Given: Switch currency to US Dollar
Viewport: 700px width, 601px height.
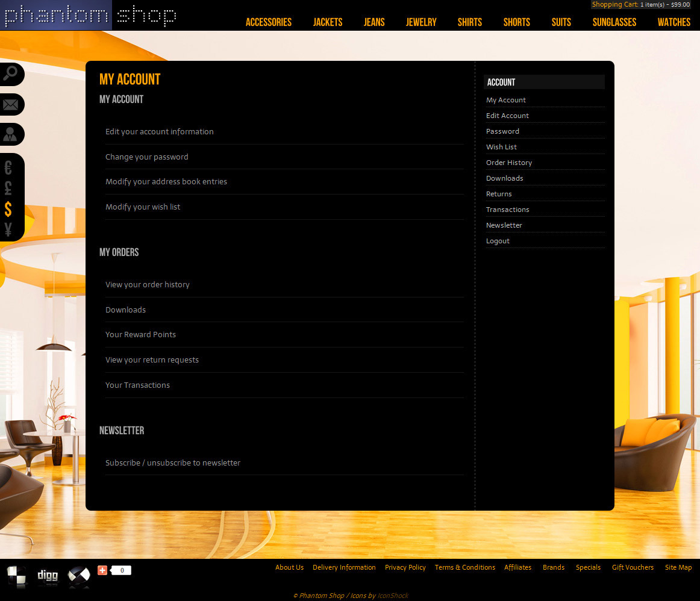Looking at the screenshot, I should 8,209.
